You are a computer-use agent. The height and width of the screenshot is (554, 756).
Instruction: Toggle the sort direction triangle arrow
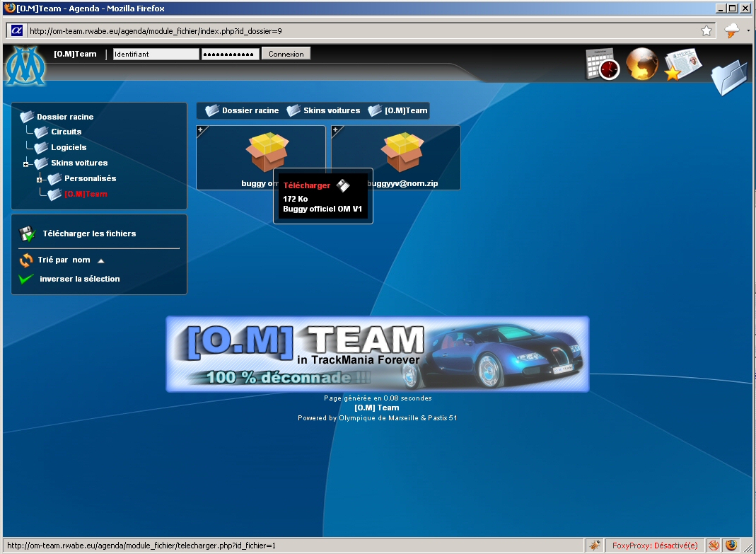100,261
